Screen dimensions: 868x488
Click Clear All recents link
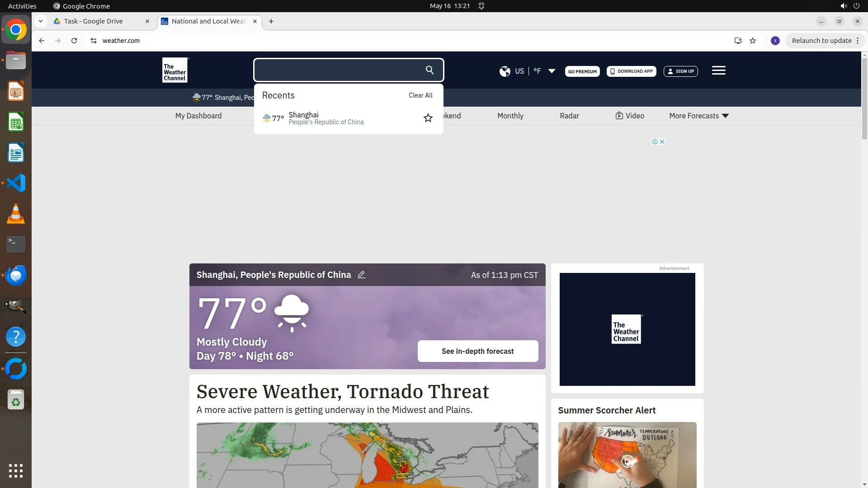pyautogui.click(x=420, y=95)
